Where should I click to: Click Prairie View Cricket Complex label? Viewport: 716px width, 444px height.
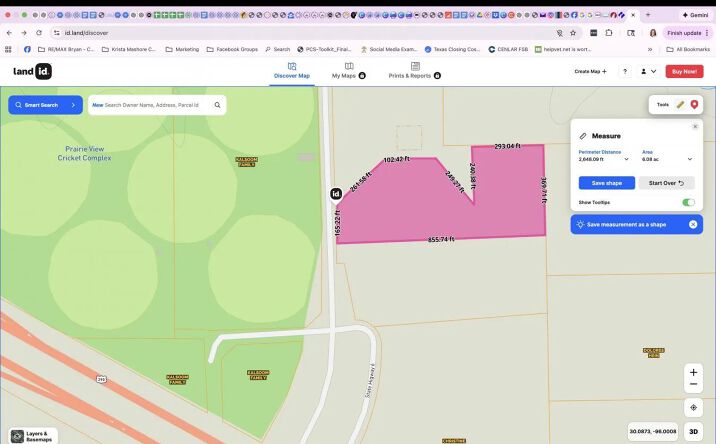[84, 153]
